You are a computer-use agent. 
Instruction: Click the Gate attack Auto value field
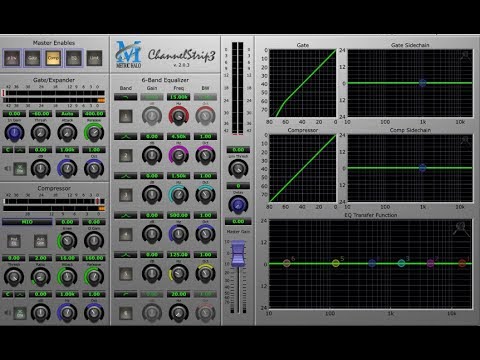67,114
